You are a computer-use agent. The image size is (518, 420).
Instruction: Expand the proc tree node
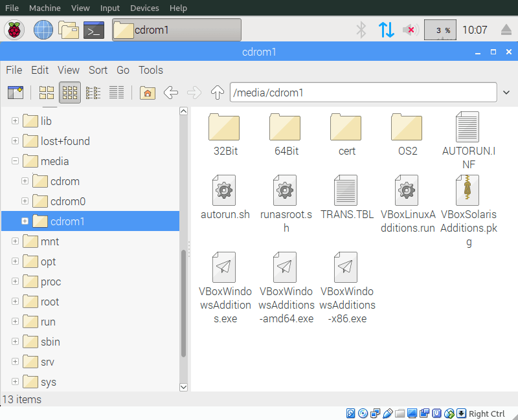15,282
